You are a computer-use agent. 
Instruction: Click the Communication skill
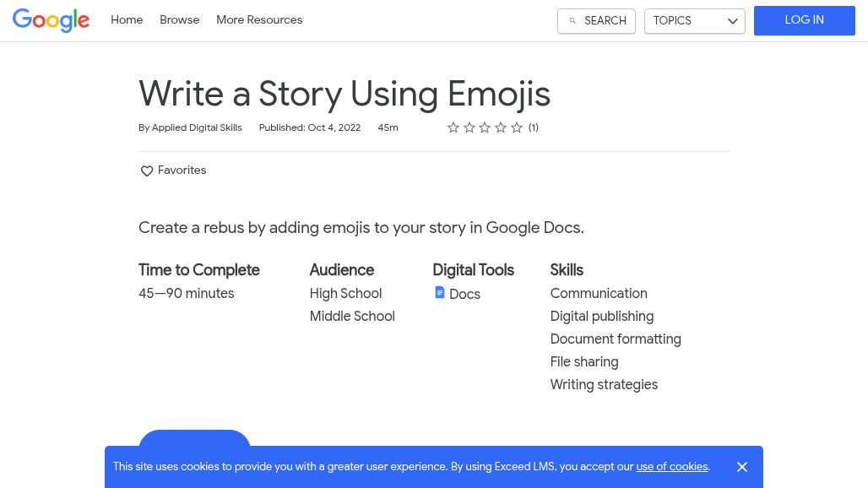click(x=599, y=293)
